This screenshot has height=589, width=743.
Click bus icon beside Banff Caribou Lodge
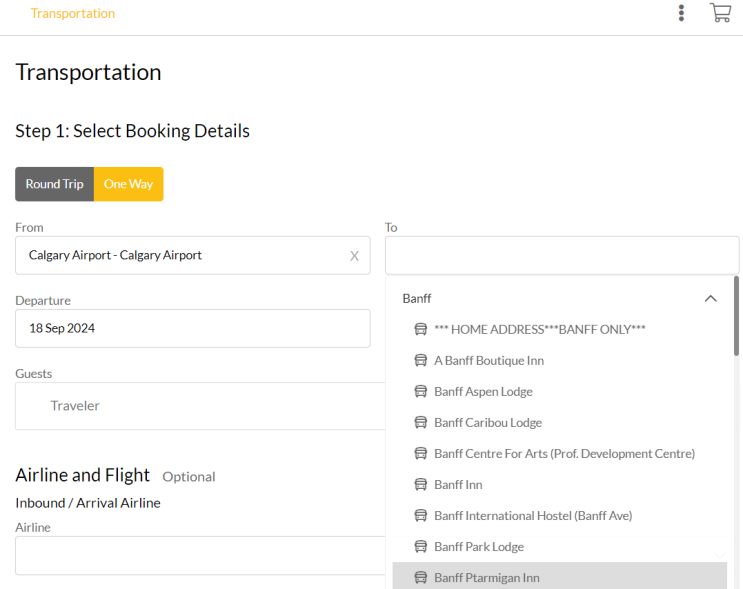(x=421, y=422)
